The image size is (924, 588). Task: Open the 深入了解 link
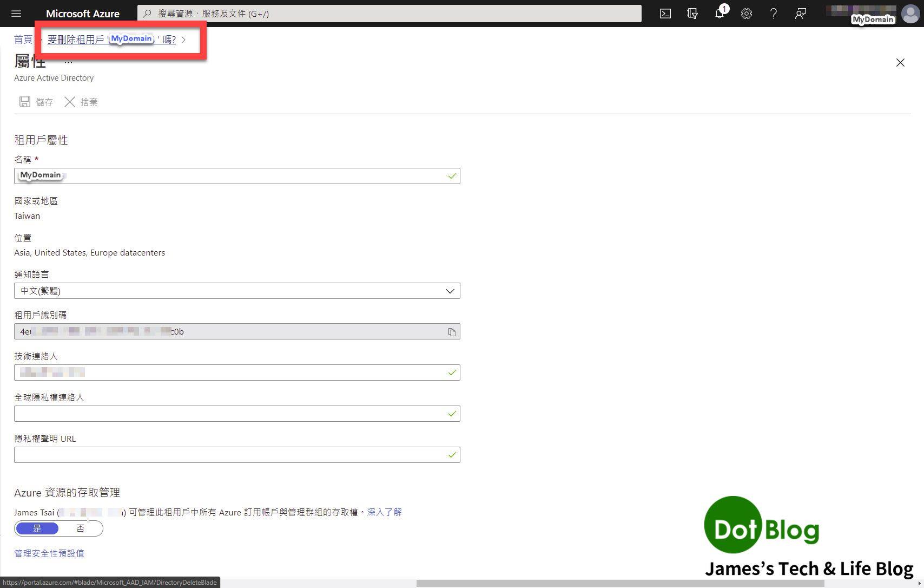tap(384, 512)
